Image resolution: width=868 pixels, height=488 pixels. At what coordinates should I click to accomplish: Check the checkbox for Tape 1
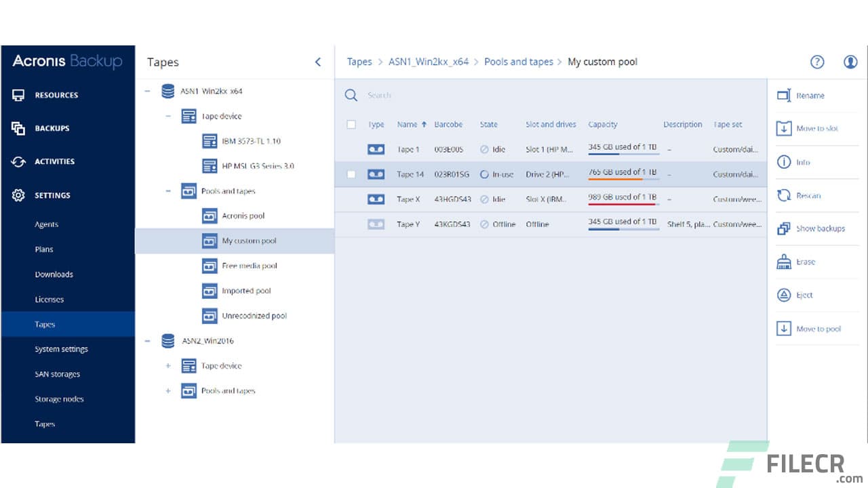pos(351,149)
